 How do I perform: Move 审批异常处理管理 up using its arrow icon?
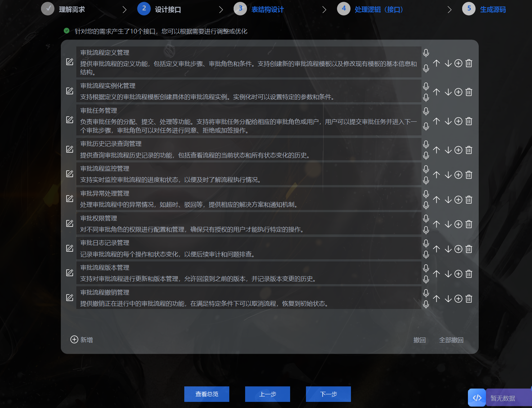[436, 199]
